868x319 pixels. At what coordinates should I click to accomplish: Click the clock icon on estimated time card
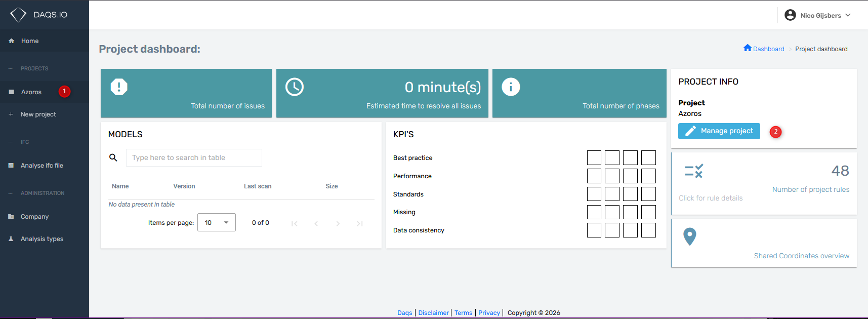(295, 87)
